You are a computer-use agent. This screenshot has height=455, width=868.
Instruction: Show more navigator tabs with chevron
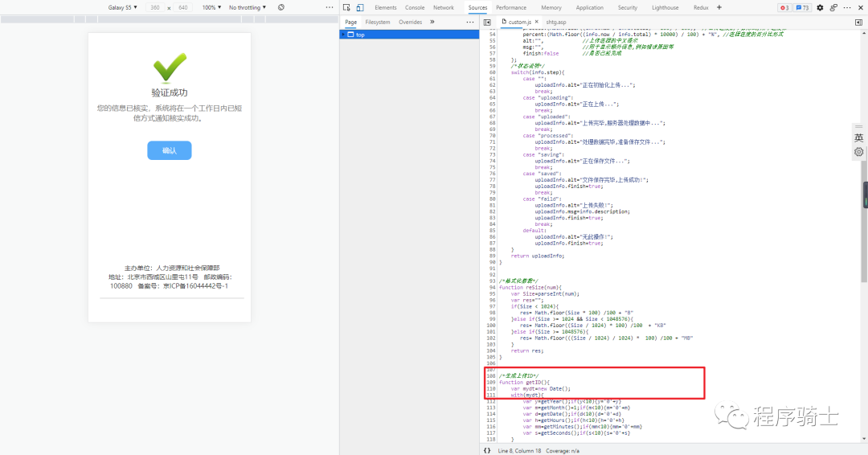click(432, 23)
